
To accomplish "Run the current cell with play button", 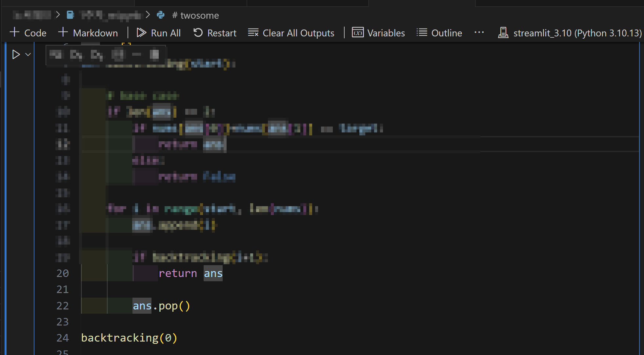I will (x=16, y=54).
